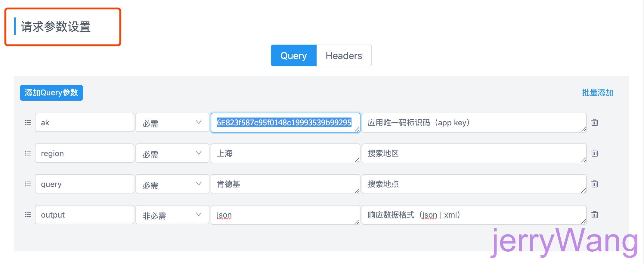Change output's 非必需 dropdown selection
The height and width of the screenshot is (264, 644).
[172, 215]
